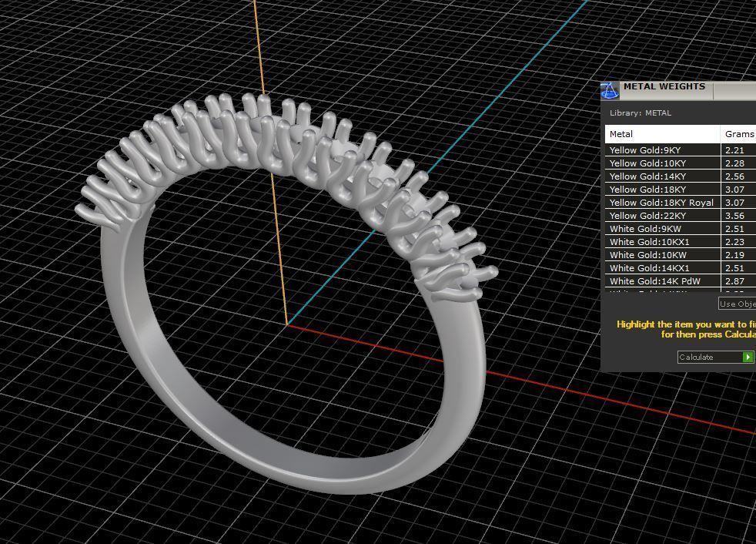Click the Use Object button
Image resolution: width=756 pixels, height=544 pixels.
pos(738,304)
